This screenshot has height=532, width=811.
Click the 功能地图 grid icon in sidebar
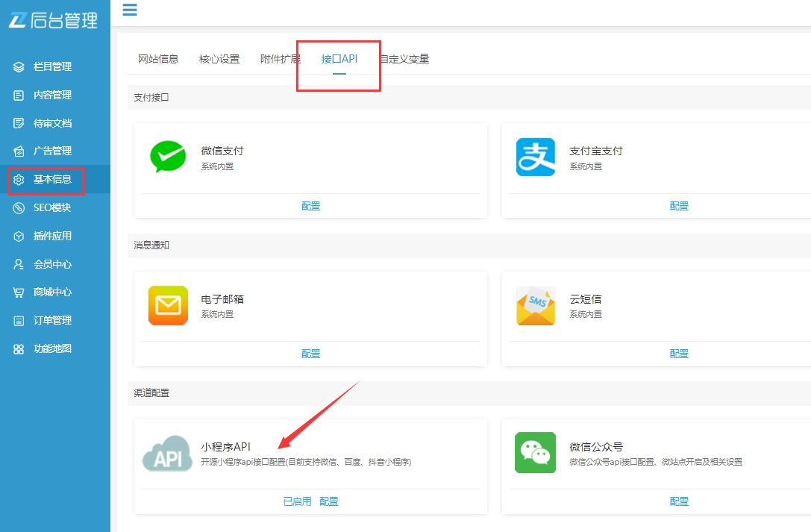click(x=19, y=349)
